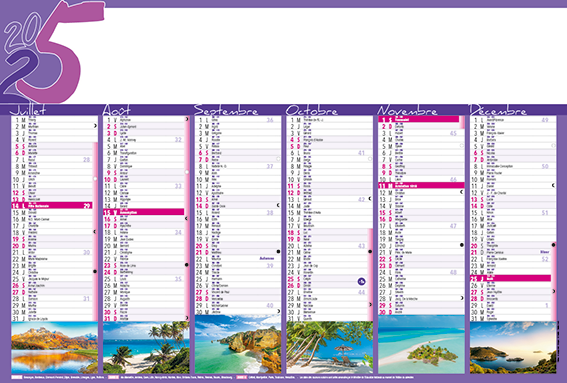Select the full moon circle beside 7 Octobre
Image resolution: width=567 pixels, height=383 pixels.
tap(370, 159)
